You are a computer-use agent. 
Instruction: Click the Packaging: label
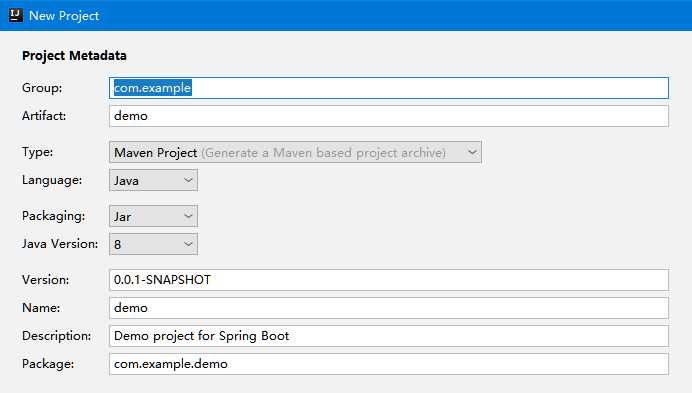[x=53, y=216]
